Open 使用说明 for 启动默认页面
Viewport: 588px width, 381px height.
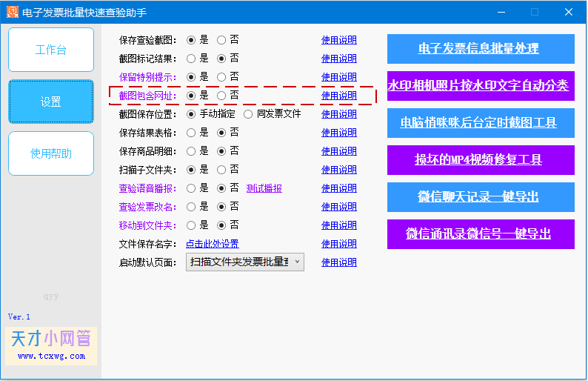coord(339,262)
